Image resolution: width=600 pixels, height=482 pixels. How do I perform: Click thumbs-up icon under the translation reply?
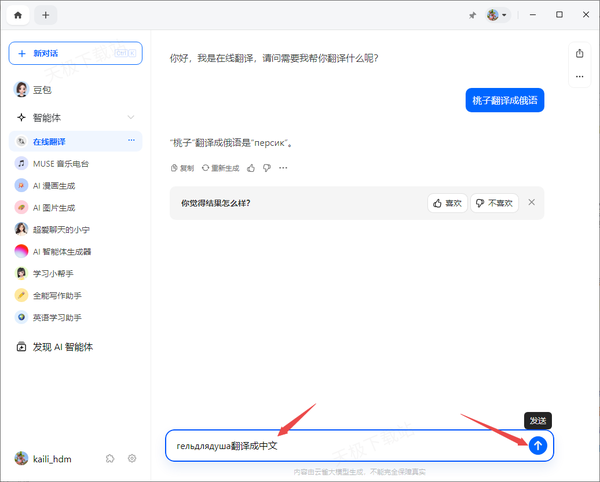click(251, 168)
